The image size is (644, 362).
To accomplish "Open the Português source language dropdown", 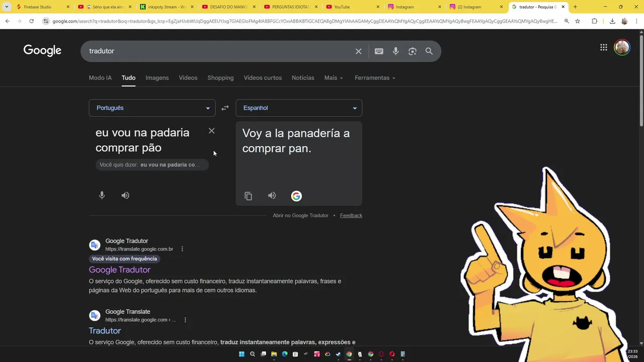I will (x=152, y=108).
